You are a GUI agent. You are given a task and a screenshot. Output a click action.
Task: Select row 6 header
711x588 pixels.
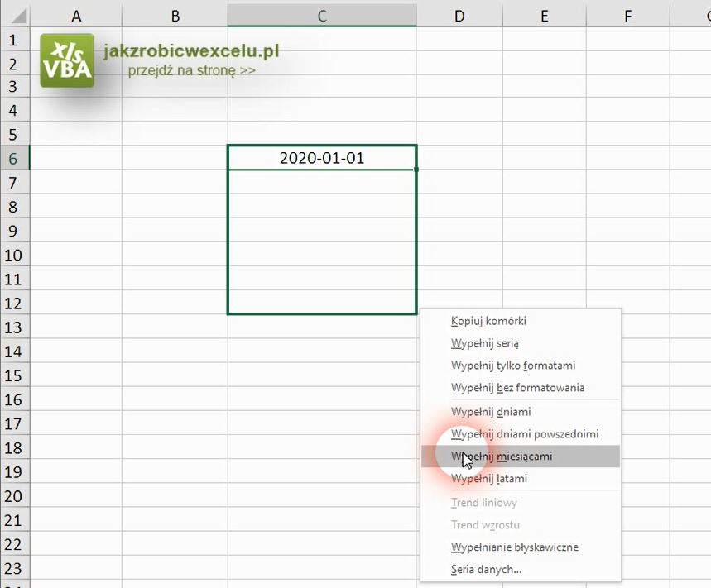pyautogui.click(x=14, y=158)
